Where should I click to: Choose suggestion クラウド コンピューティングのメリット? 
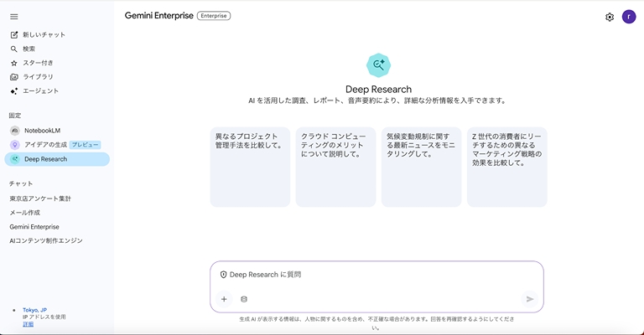click(335, 167)
